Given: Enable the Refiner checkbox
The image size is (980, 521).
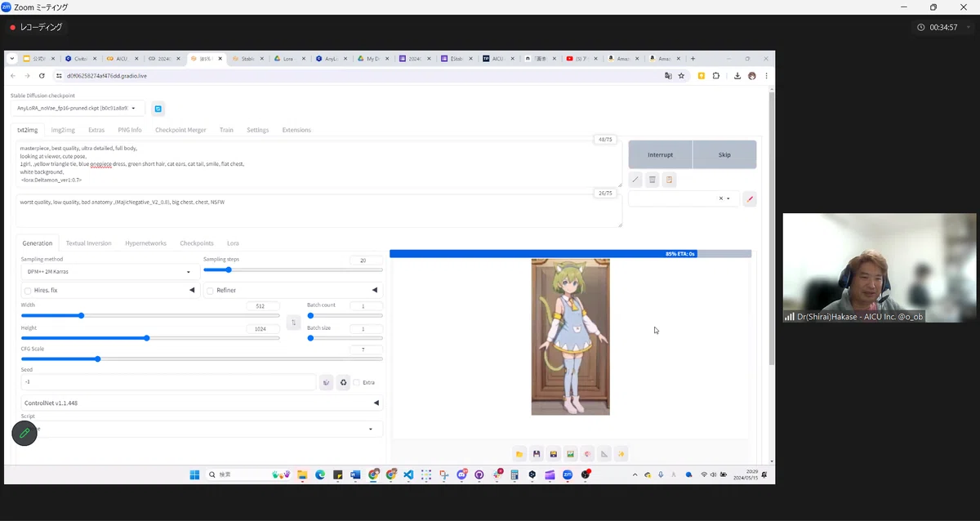Looking at the screenshot, I should tap(210, 291).
